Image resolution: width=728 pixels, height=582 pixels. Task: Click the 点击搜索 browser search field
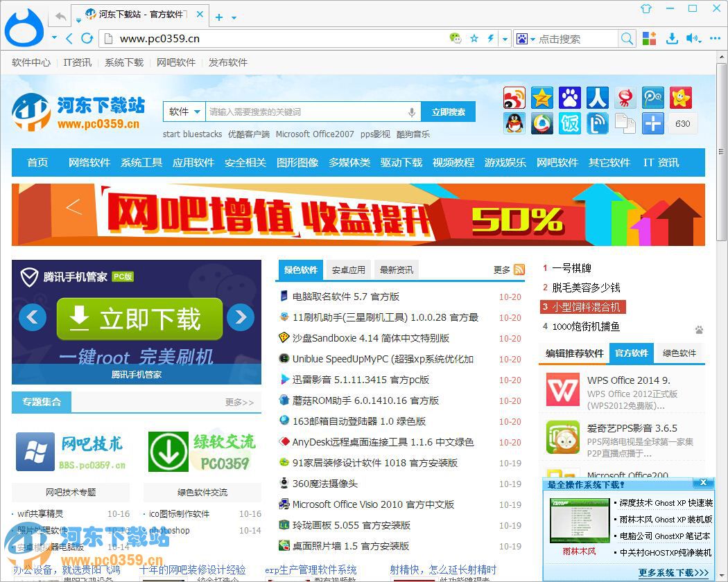(578, 39)
